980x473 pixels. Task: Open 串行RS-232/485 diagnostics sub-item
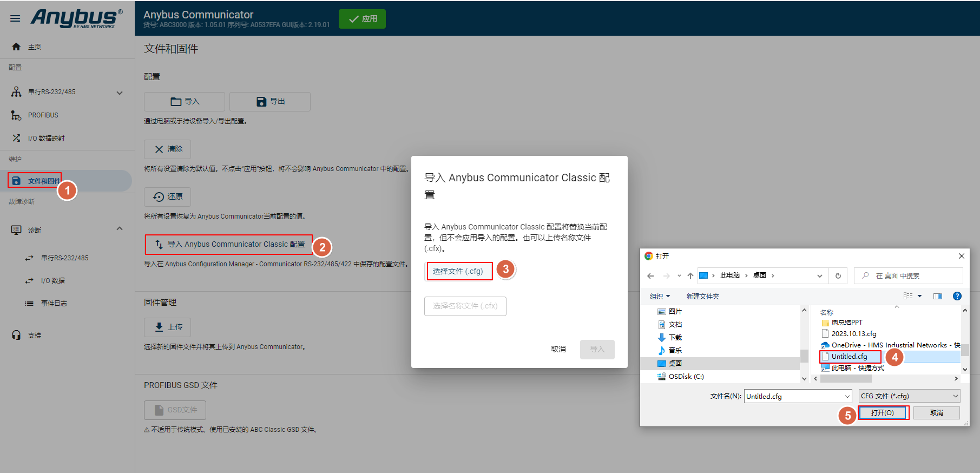[65, 258]
